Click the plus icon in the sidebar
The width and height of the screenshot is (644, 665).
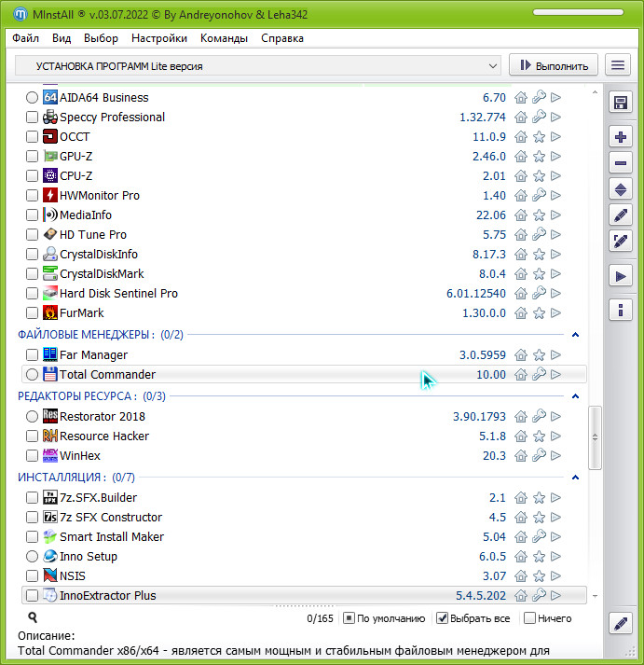point(621,137)
